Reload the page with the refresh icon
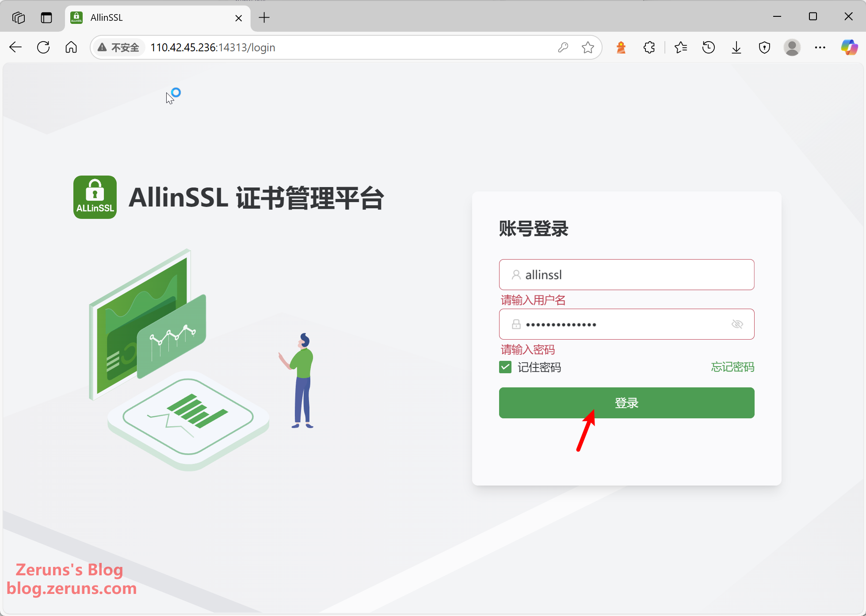The width and height of the screenshot is (866, 616). click(43, 47)
